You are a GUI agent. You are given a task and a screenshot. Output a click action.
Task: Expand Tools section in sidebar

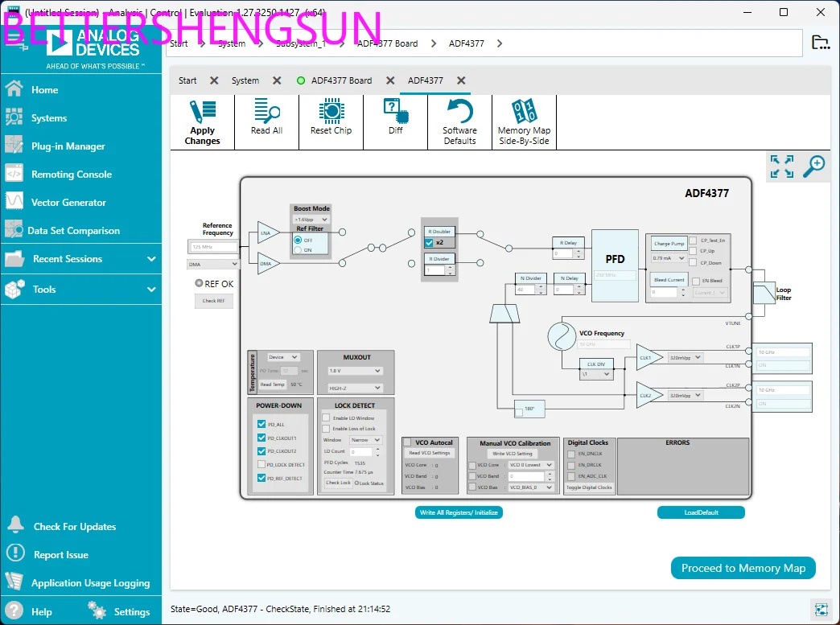point(81,290)
